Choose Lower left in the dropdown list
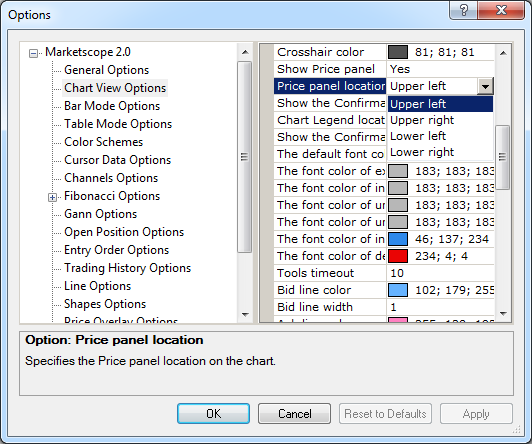Screen dimensions: 532x444 440,136
